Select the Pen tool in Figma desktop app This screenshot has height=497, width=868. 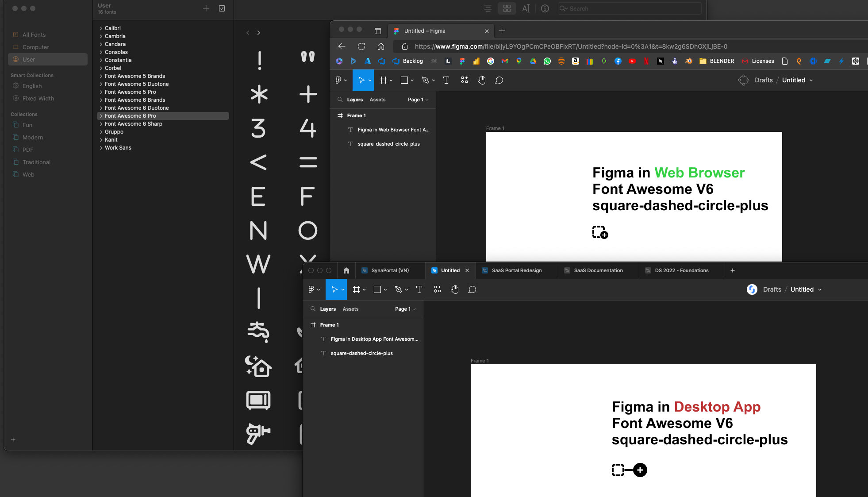(x=399, y=289)
